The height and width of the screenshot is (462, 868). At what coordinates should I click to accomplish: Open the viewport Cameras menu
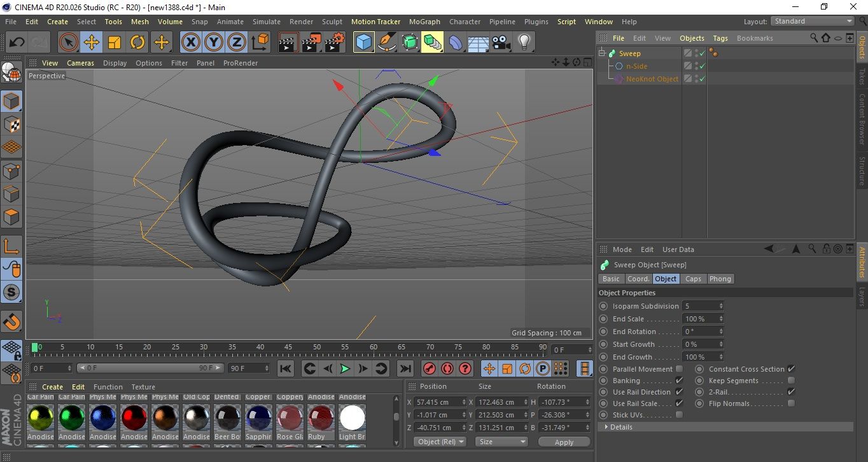point(80,63)
